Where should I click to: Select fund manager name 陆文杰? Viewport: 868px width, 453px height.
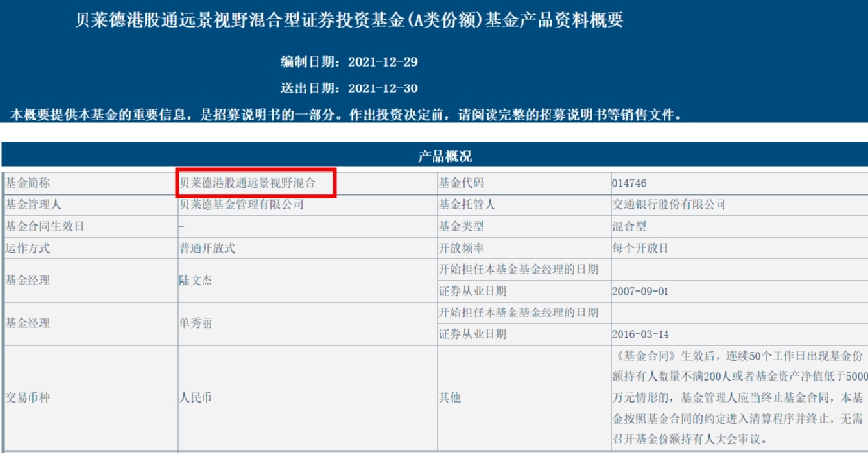point(196,280)
